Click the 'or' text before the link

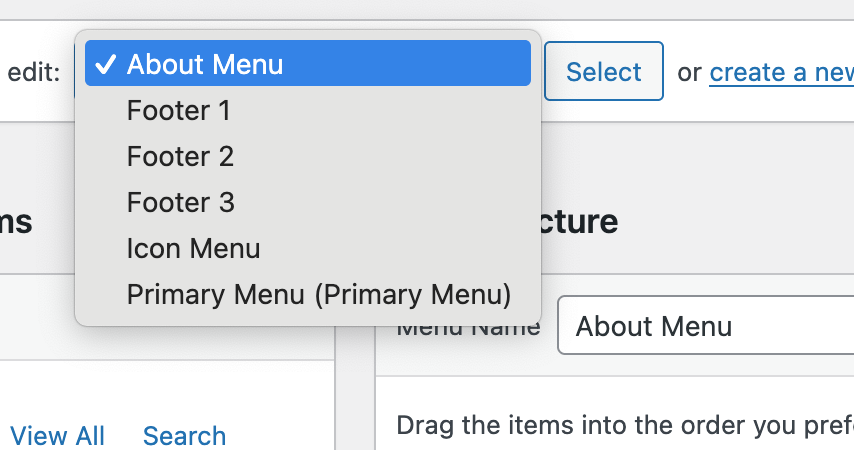(689, 72)
